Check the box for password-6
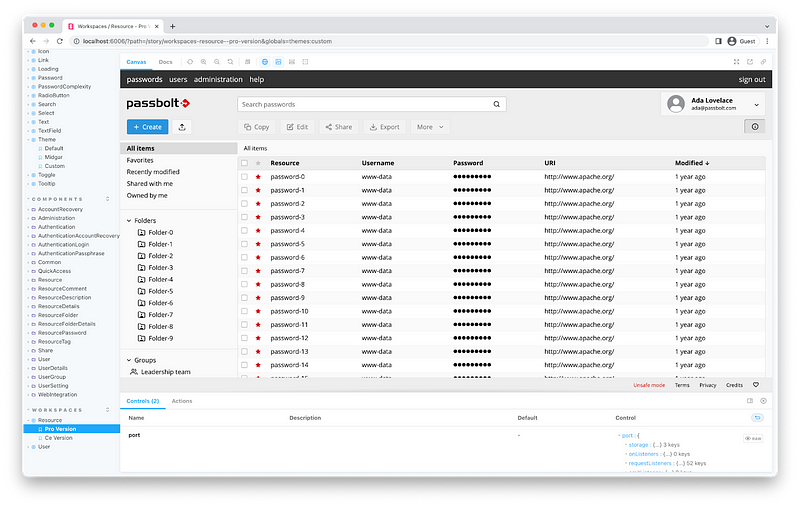 pos(244,258)
